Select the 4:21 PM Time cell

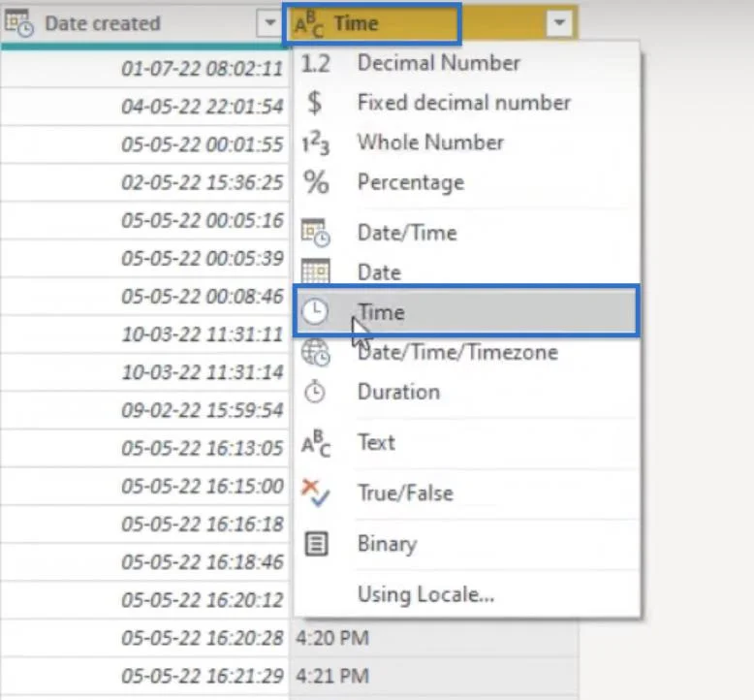coord(434,677)
